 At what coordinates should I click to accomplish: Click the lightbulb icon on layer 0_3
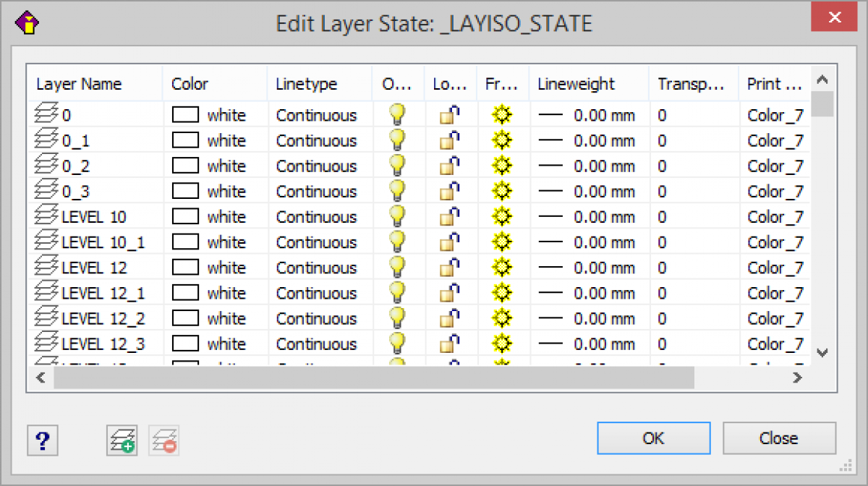(x=396, y=191)
